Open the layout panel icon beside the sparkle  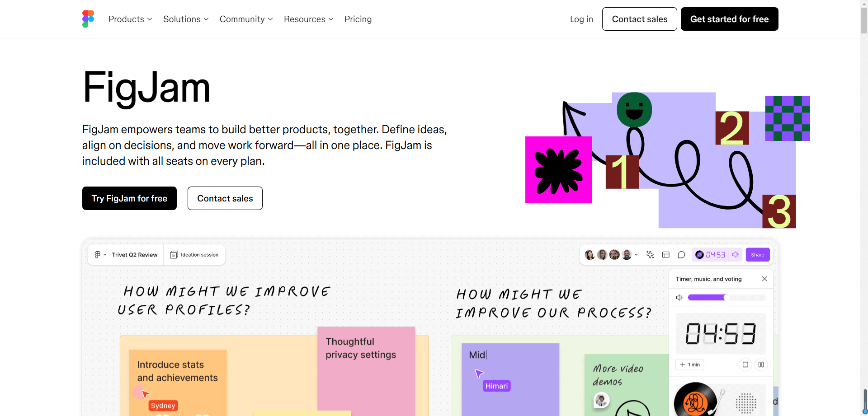click(665, 255)
